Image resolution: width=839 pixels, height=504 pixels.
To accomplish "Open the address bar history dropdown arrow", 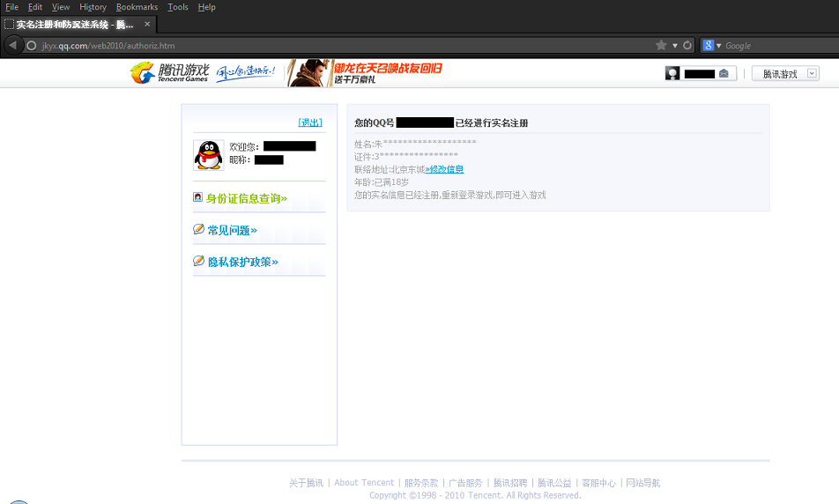I will [x=675, y=45].
